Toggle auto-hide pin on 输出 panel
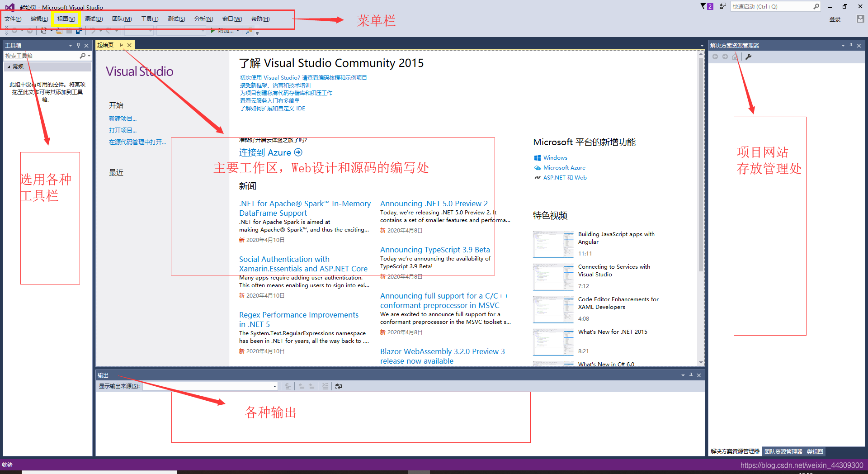The width and height of the screenshot is (868, 474). 691,375
